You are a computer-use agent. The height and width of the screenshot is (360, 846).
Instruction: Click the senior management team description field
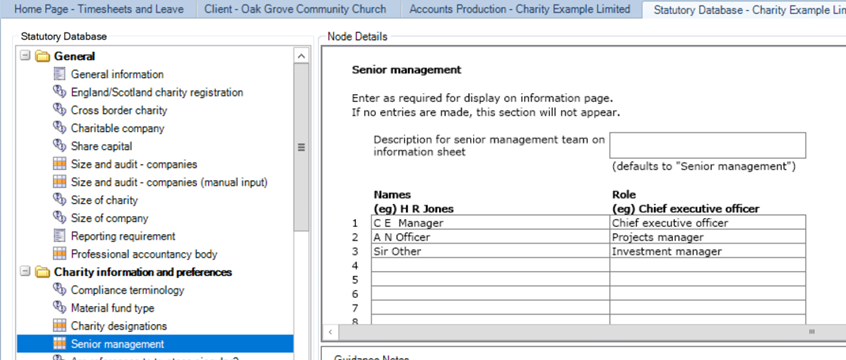[707, 145]
